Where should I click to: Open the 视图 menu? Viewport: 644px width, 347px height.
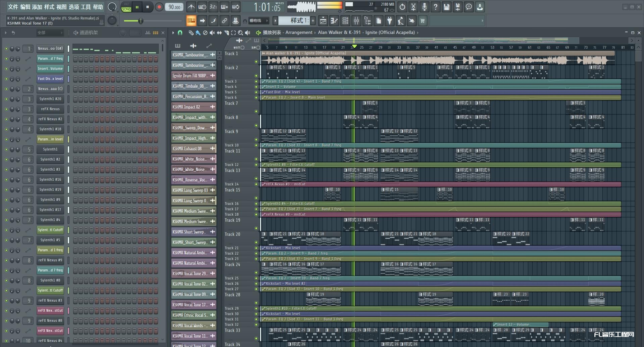[61, 7]
